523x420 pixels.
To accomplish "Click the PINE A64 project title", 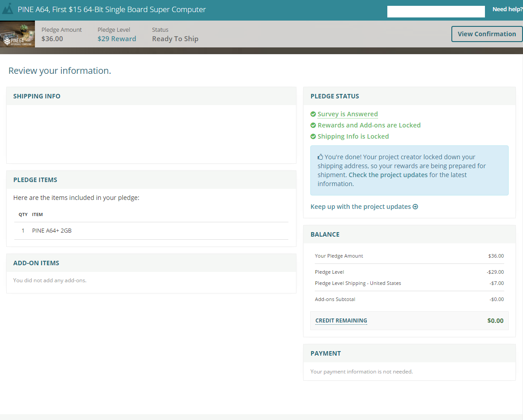I will click(112, 9).
